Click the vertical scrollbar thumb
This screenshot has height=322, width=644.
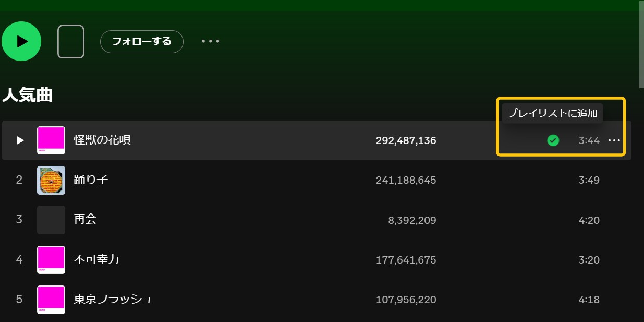(x=641, y=44)
